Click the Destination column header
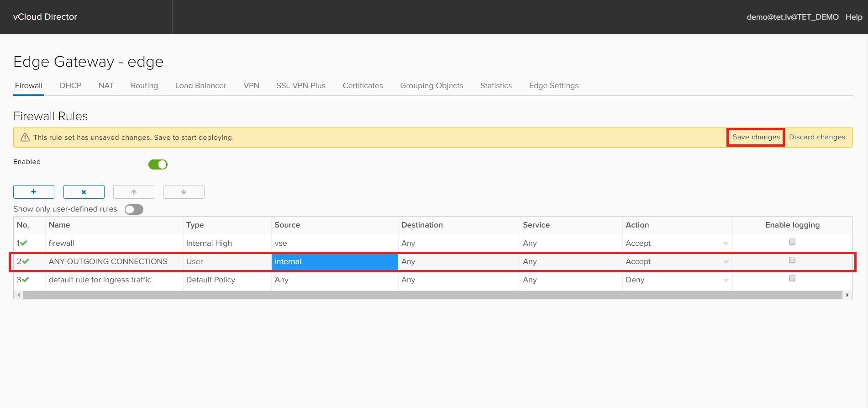Viewport: 868px width, 408px height. [x=459, y=225]
